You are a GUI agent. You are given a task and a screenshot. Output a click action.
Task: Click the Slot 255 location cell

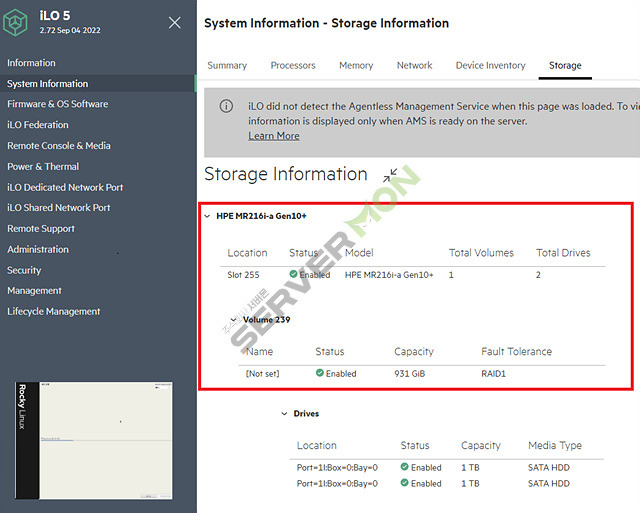click(243, 275)
